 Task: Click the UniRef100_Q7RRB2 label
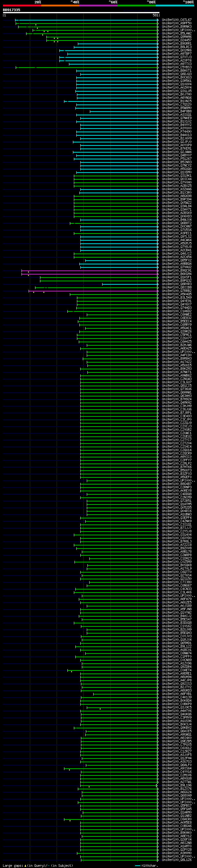click(176, 291)
